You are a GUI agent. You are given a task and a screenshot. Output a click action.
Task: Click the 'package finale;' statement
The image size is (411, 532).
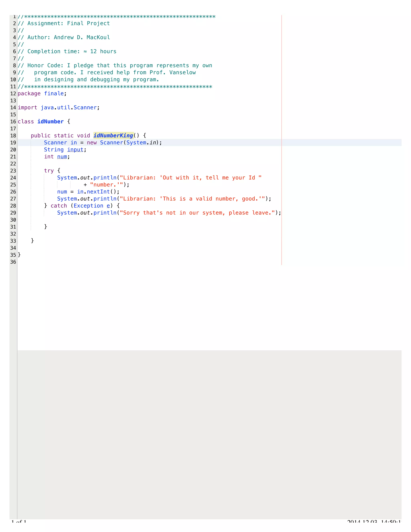pos(42,94)
